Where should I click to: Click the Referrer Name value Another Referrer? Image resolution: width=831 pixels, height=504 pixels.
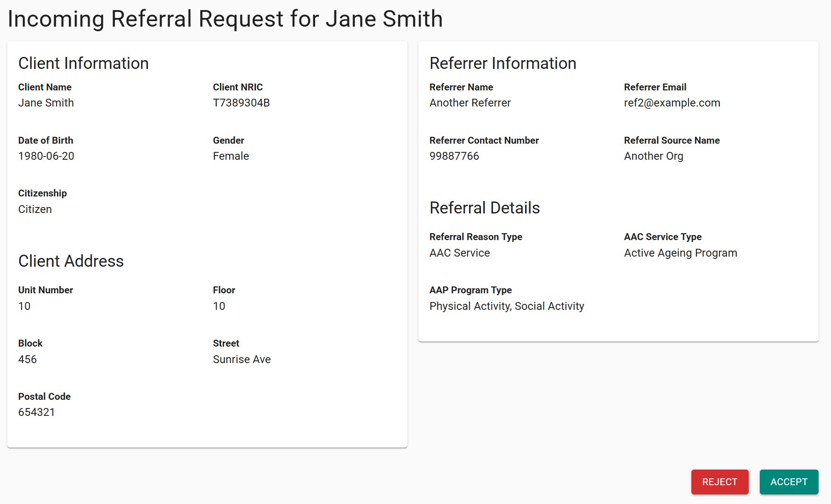[x=469, y=103]
